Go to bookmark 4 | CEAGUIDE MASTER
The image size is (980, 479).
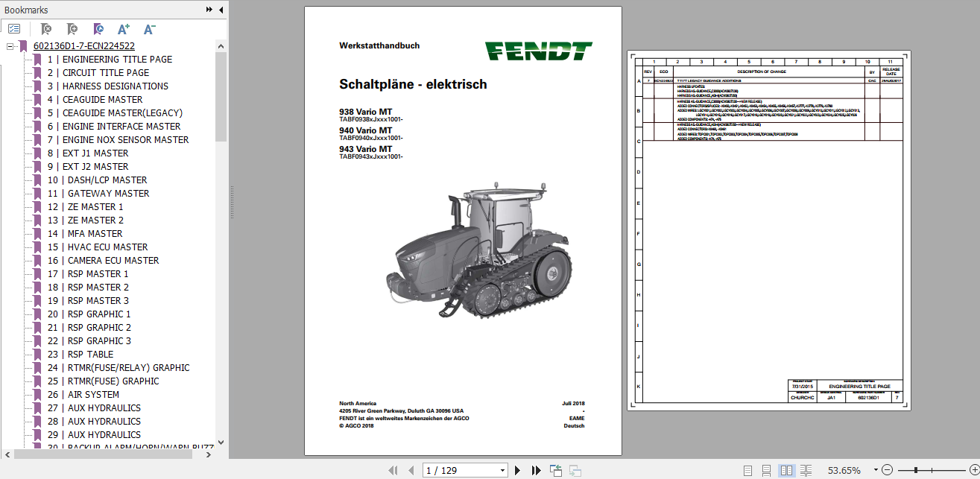pos(95,100)
